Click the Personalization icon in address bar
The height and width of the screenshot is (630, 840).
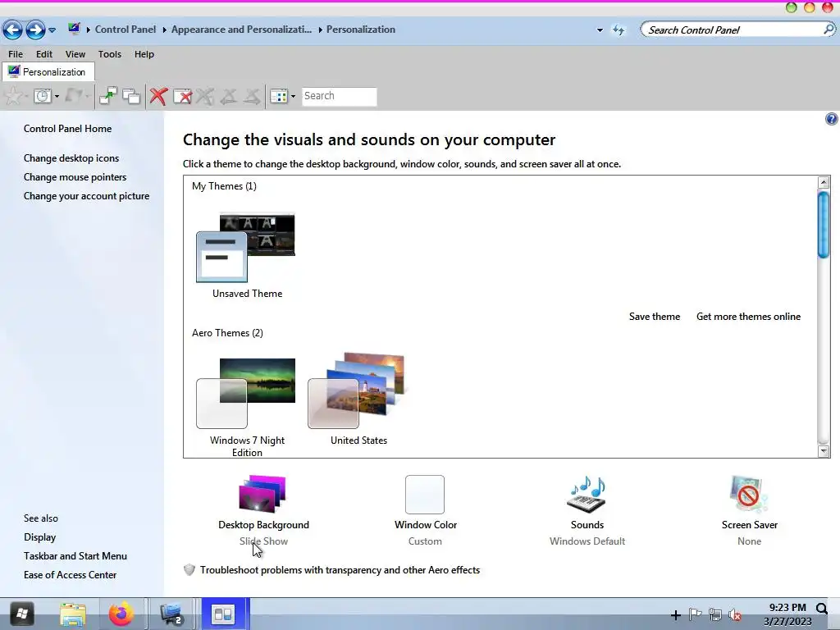(74, 29)
